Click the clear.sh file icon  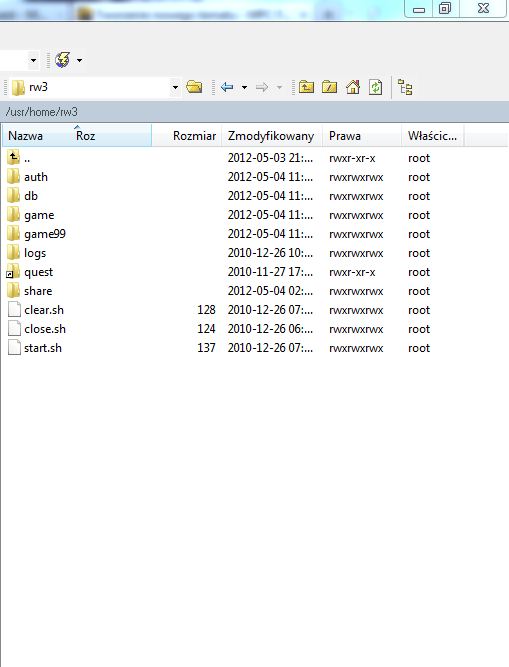pyautogui.click(x=14, y=310)
